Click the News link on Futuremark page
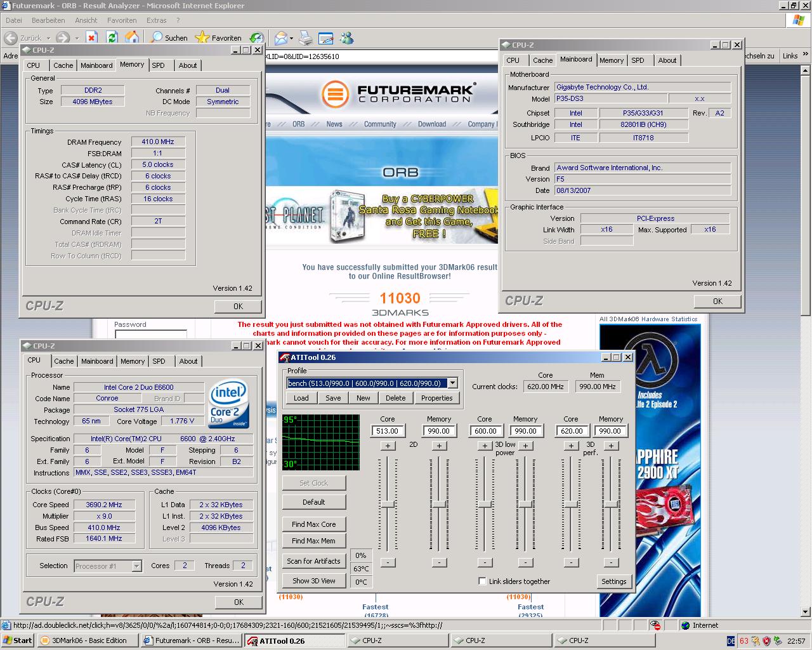 pyautogui.click(x=334, y=124)
